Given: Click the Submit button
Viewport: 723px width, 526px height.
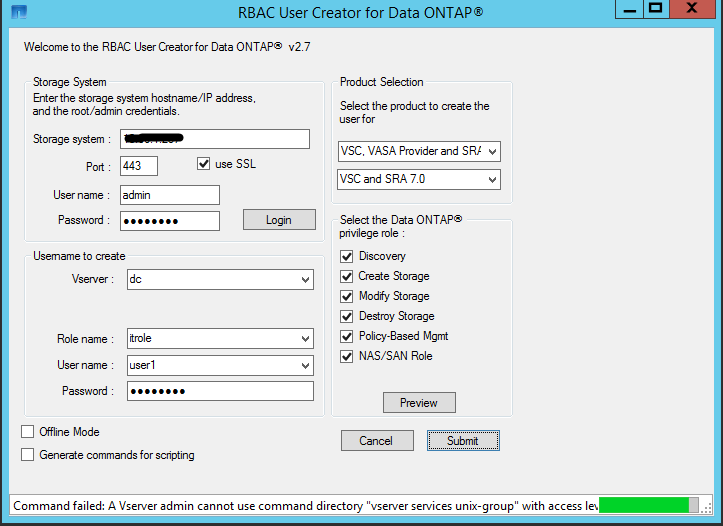Looking at the screenshot, I should [x=463, y=441].
